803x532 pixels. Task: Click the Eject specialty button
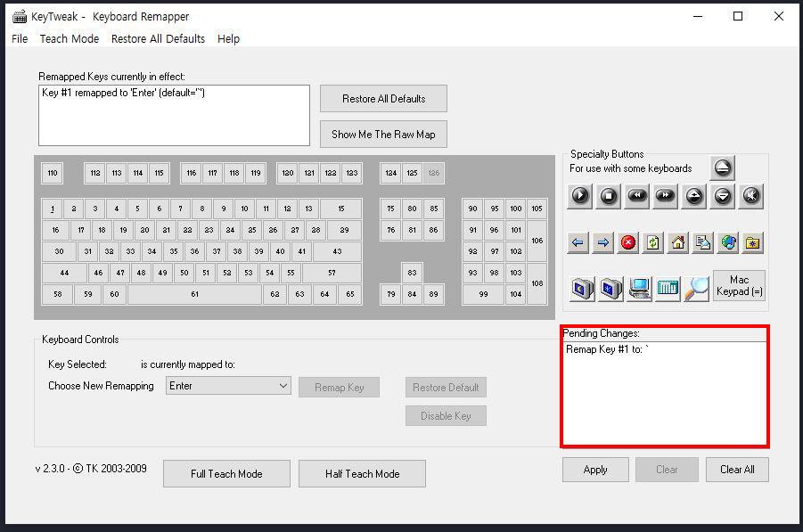point(722,168)
